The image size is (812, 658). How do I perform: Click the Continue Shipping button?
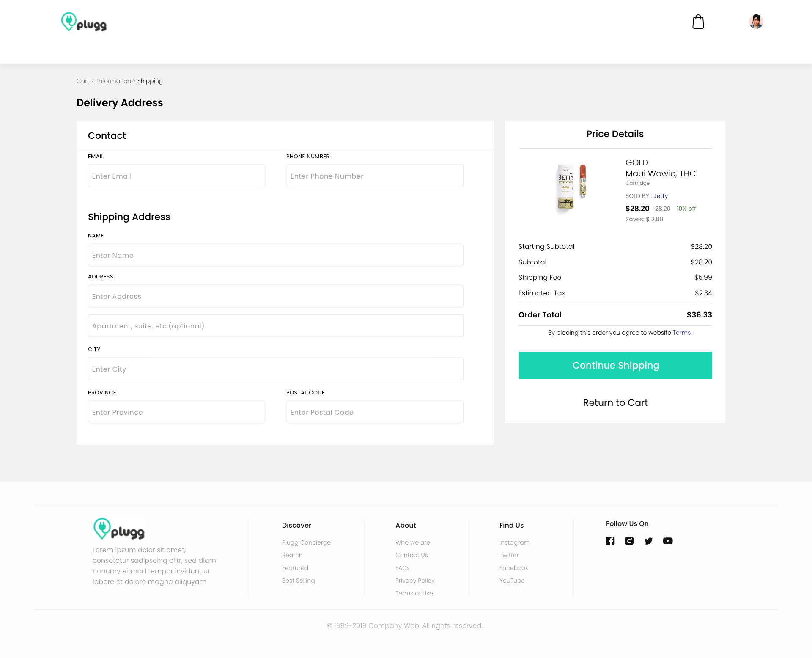pyautogui.click(x=615, y=365)
